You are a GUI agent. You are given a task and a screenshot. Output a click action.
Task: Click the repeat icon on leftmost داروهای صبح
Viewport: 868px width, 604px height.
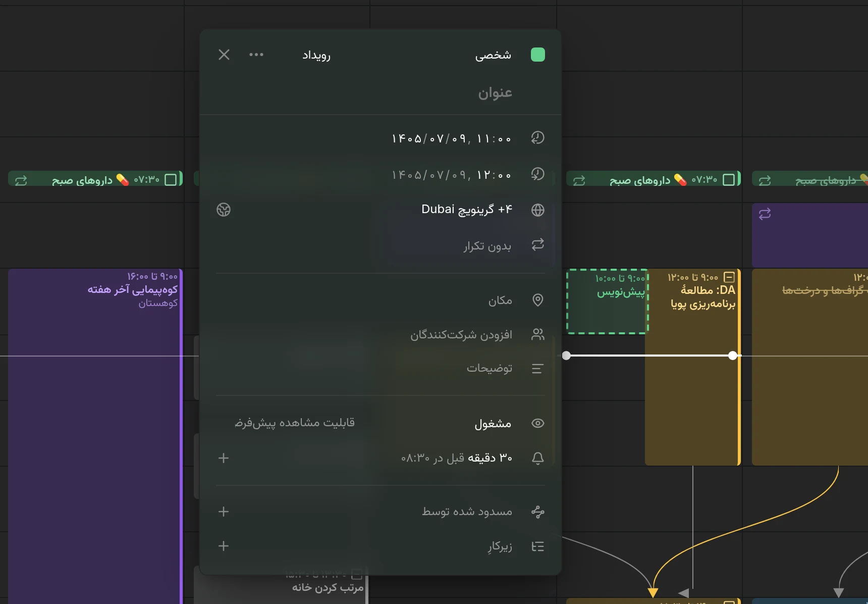[21, 180]
